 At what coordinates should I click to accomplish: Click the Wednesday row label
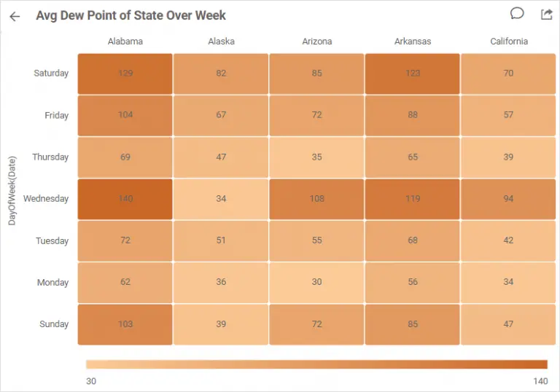click(x=46, y=199)
